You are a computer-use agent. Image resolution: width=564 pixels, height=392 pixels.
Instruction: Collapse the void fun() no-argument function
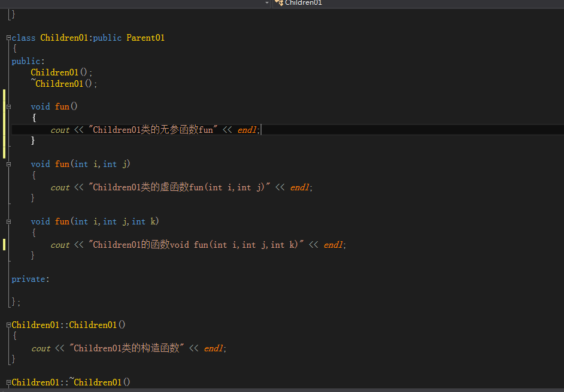click(8, 107)
